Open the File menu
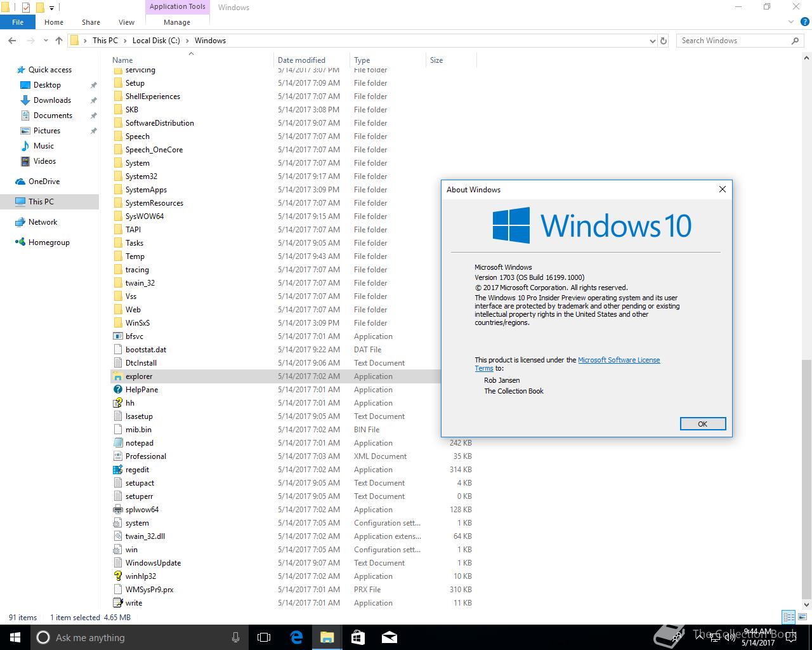This screenshot has height=650, width=812. point(18,22)
